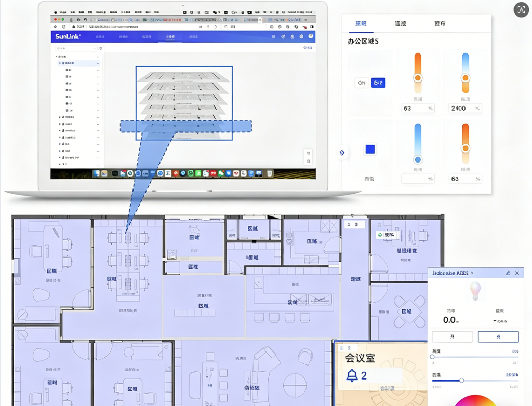This screenshot has width=532, height=406.
Task: Click the edit pencil icon in the device popup
Action: pyautogui.click(x=508, y=273)
